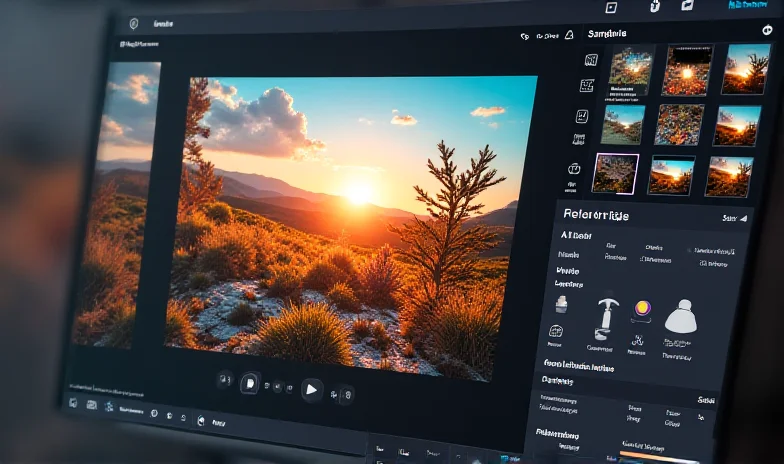Open the dark thumbnail with the bright central sun
This screenshot has width=784, height=464.
tap(688, 70)
